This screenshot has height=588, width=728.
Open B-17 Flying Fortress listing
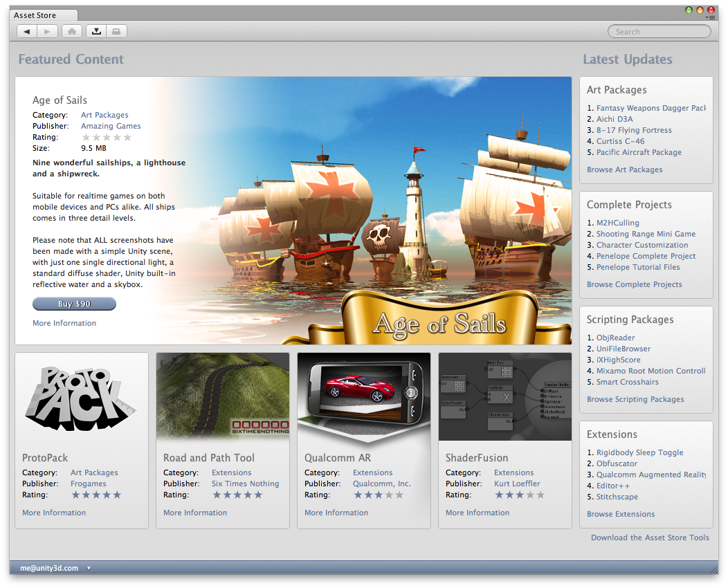[x=634, y=130]
